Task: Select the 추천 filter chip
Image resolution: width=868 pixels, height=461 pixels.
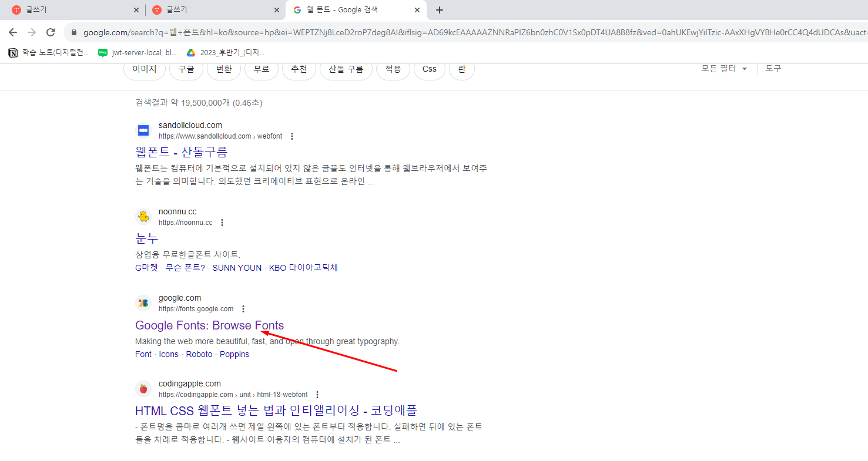Action: pos(299,69)
